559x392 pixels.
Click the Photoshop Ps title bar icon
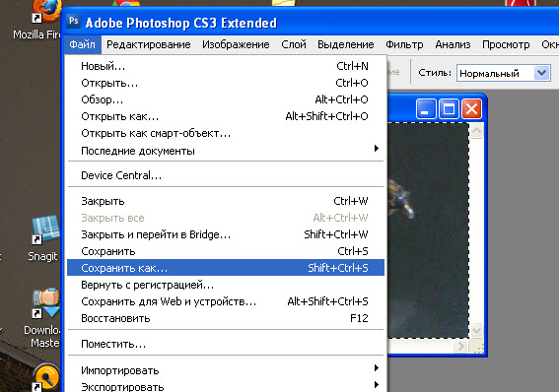pyautogui.click(x=74, y=21)
